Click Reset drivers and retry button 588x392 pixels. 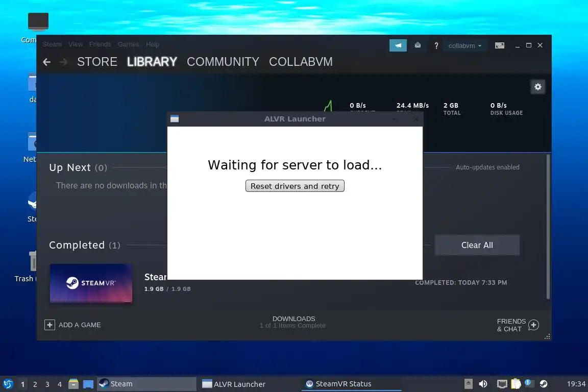click(x=295, y=186)
